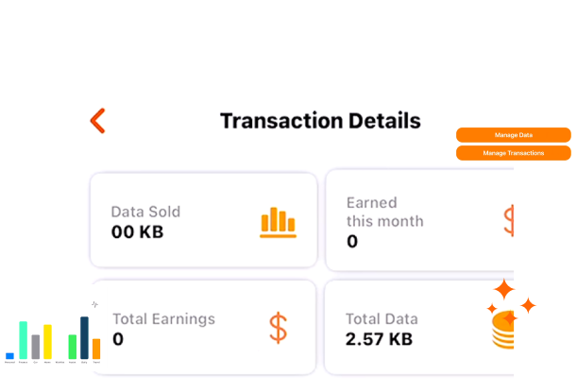Open the Data Sold card

(x=203, y=220)
